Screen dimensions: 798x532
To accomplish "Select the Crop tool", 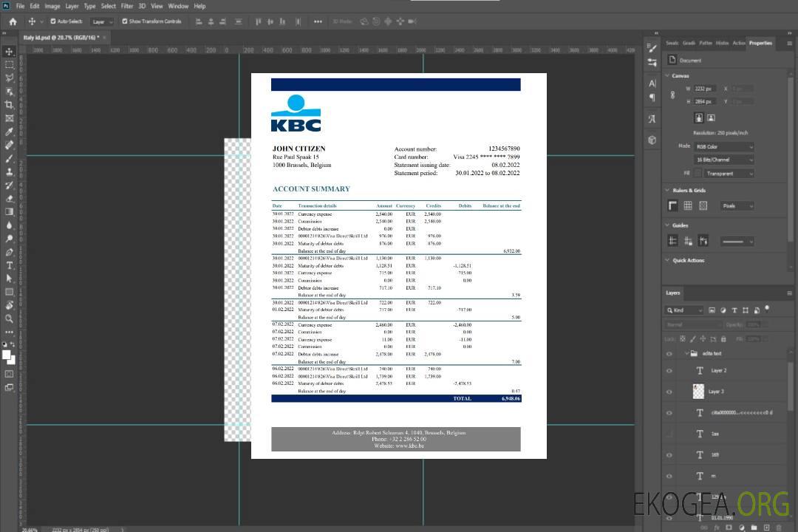I will [x=9, y=105].
